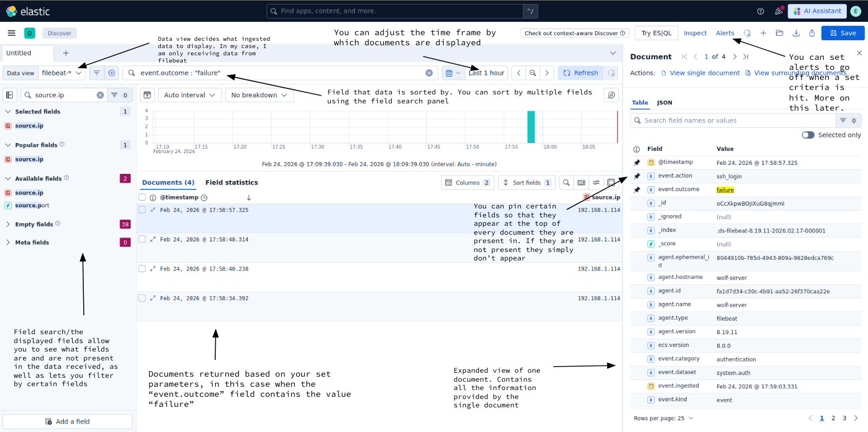Open the help menu icon

(760, 11)
